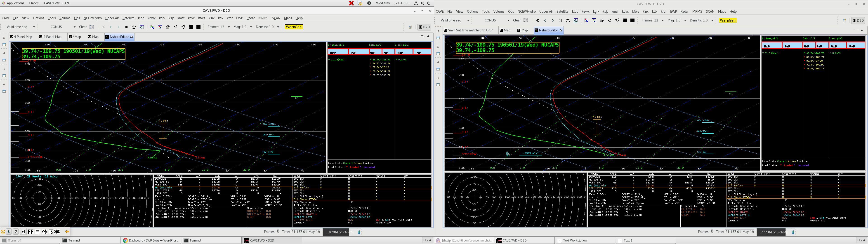Click yellow WarnGen button in right CAVE
Viewport: 868px width, 244px height.
click(727, 21)
